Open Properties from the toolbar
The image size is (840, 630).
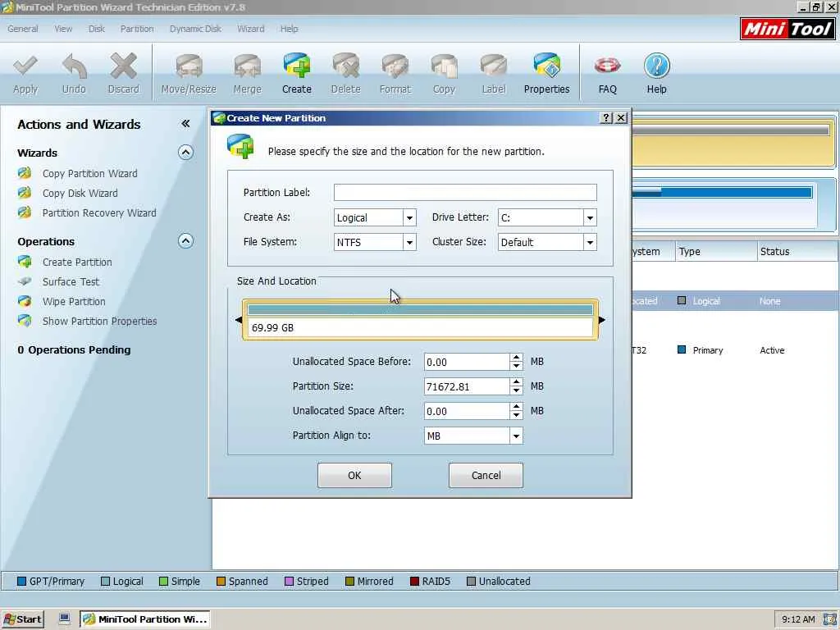pyautogui.click(x=546, y=66)
